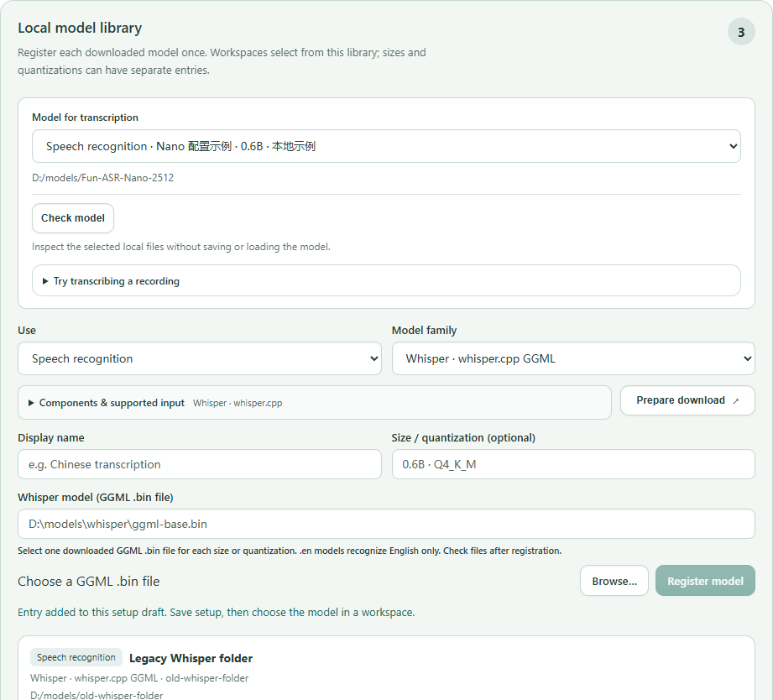
Task: Click the Check model button
Action: coord(73,218)
